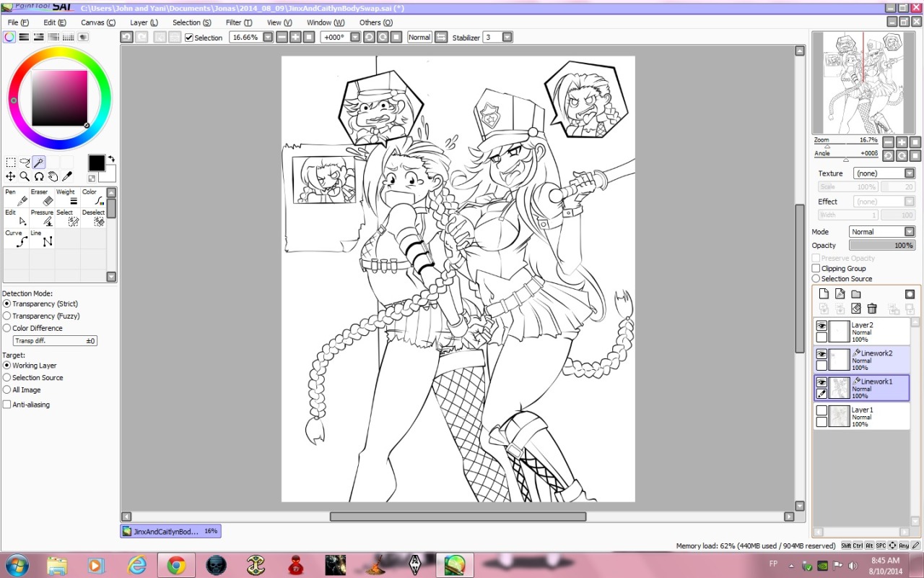This screenshot has height=578, width=924.
Task: Choose the Curve tool
Action: (16, 238)
